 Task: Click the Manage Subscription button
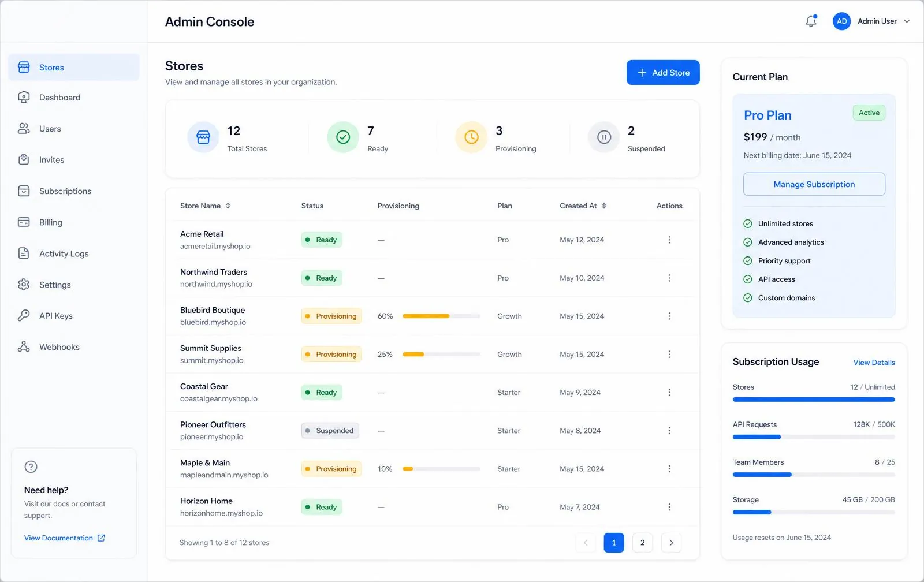click(814, 184)
